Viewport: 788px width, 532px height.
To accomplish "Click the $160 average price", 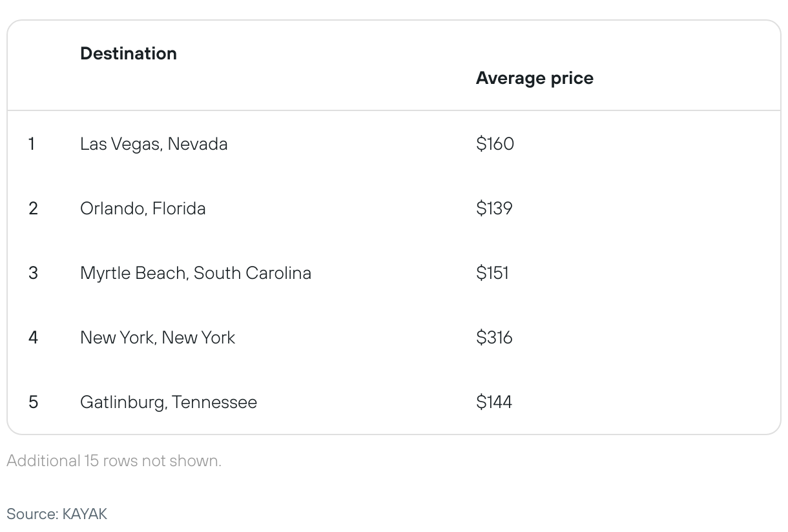I will point(495,143).
